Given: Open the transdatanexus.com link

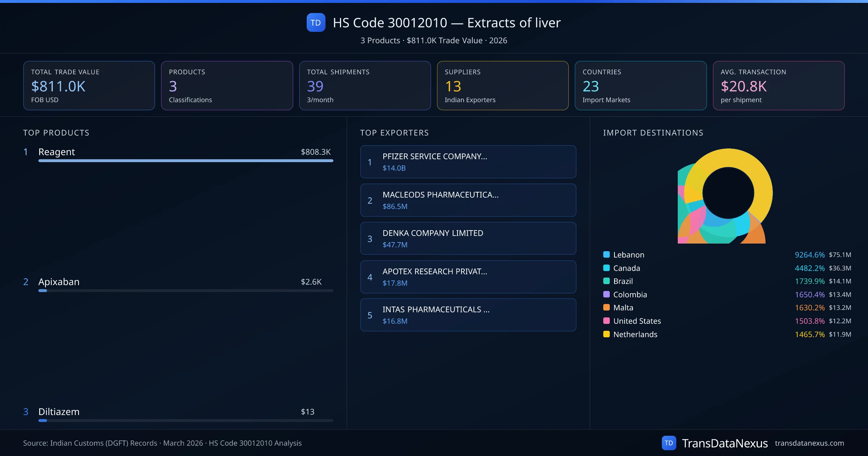Looking at the screenshot, I should pos(809,443).
